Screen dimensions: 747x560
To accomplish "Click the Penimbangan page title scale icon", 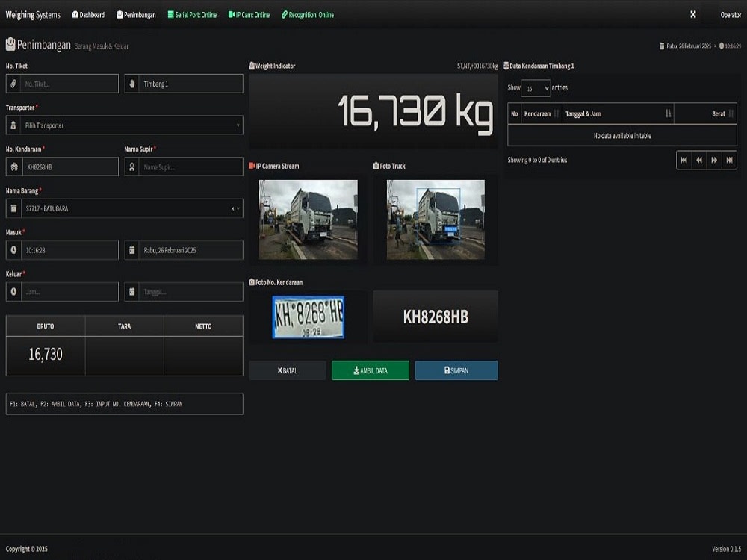I will [x=10, y=44].
